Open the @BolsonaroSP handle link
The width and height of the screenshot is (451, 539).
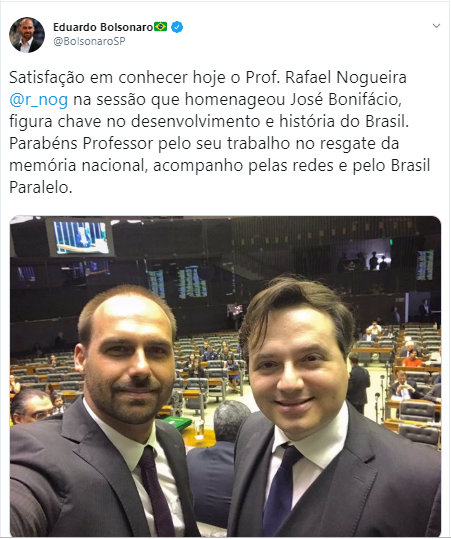pos(89,41)
